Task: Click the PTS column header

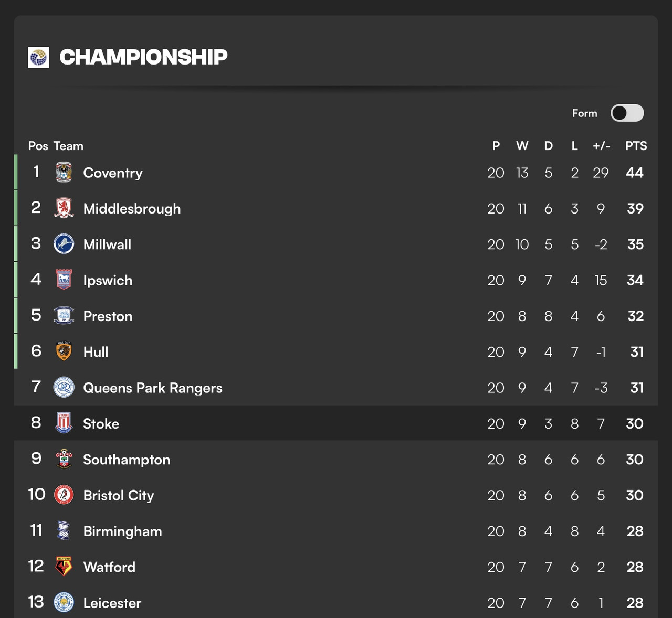Action: (636, 146)
